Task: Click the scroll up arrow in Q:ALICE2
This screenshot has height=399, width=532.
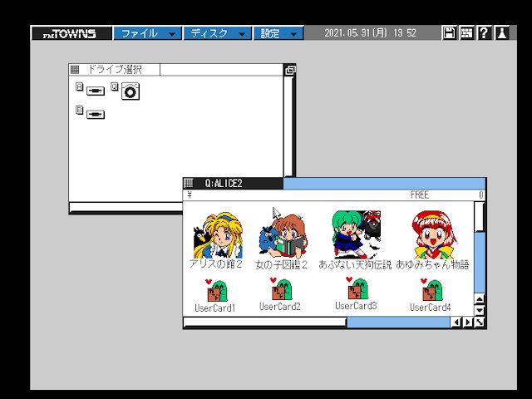Action: (x=480, y=299)
